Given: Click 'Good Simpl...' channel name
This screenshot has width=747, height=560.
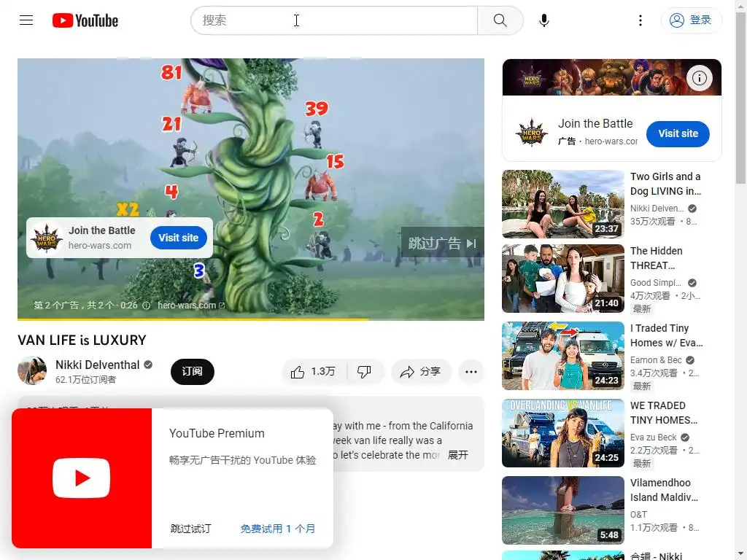Looking at the screenshot, I should (x=656, y=282).
